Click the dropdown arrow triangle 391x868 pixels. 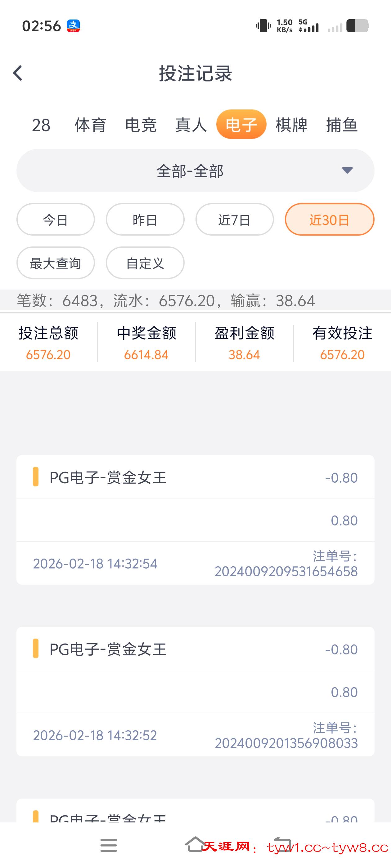pos(347,170)
